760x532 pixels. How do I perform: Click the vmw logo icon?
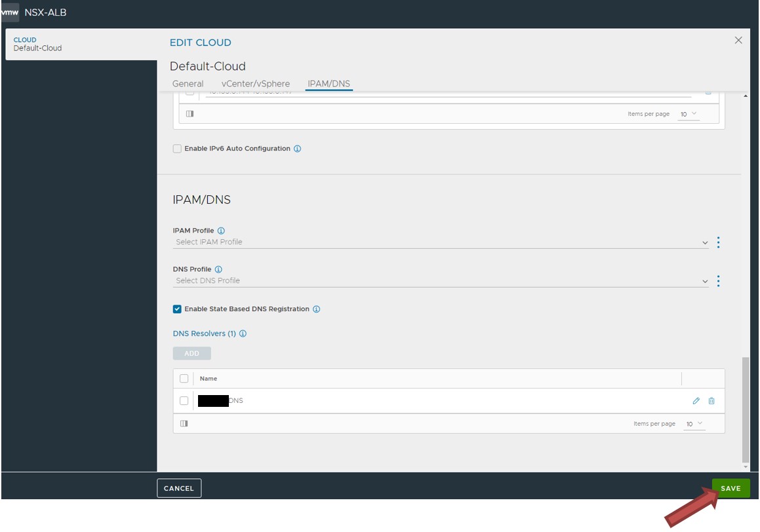10,12
